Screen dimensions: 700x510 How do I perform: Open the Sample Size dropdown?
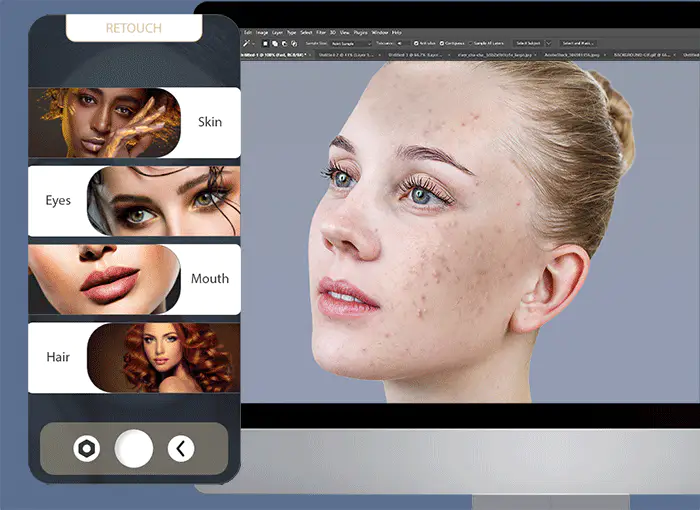coord(351,44)
